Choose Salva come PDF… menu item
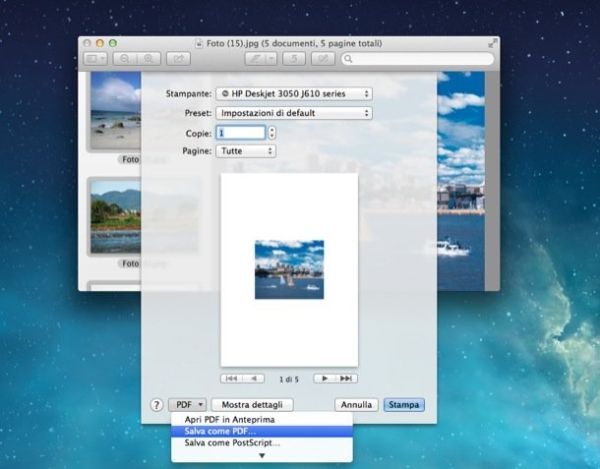 coord(262,432)
